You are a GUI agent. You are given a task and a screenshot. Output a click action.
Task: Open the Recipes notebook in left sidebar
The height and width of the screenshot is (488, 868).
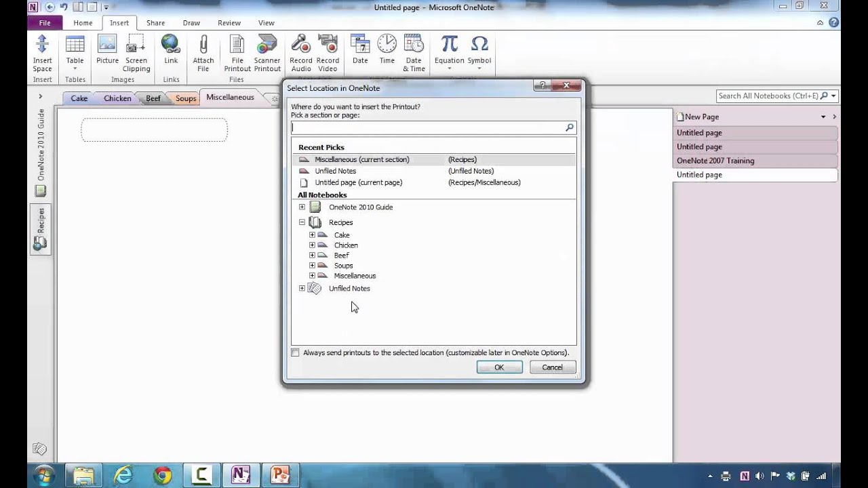coord(40,230)
